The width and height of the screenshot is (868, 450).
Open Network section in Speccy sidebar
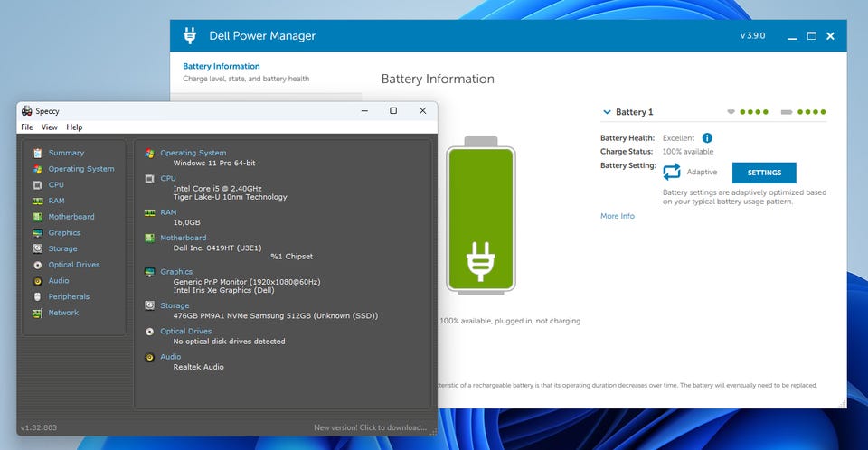63,313
